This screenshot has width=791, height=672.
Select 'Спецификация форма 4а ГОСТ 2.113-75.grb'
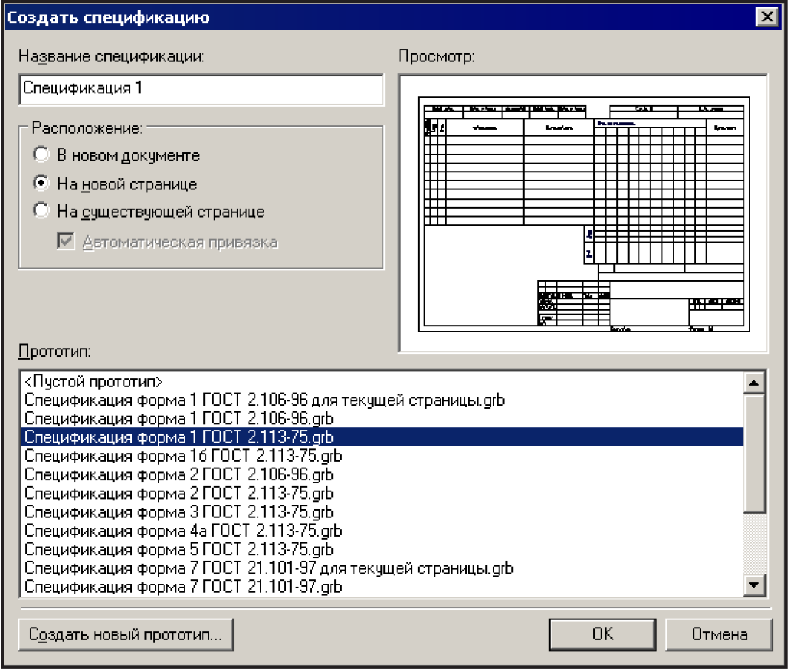tap(183, 531)
